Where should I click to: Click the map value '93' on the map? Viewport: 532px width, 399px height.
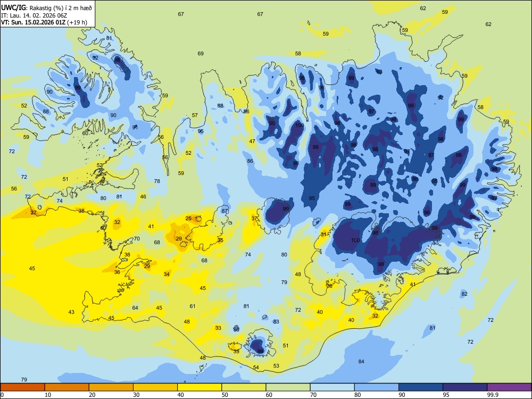379,72
